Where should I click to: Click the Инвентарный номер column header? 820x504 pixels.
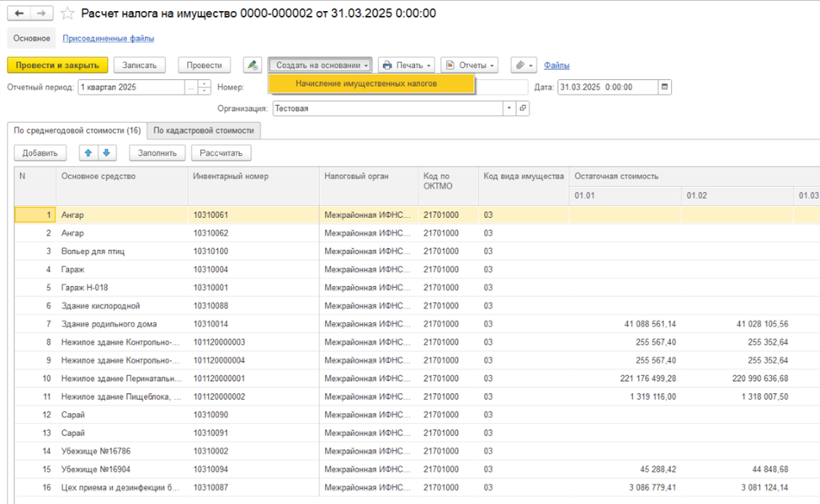click(x=253, y=186)
